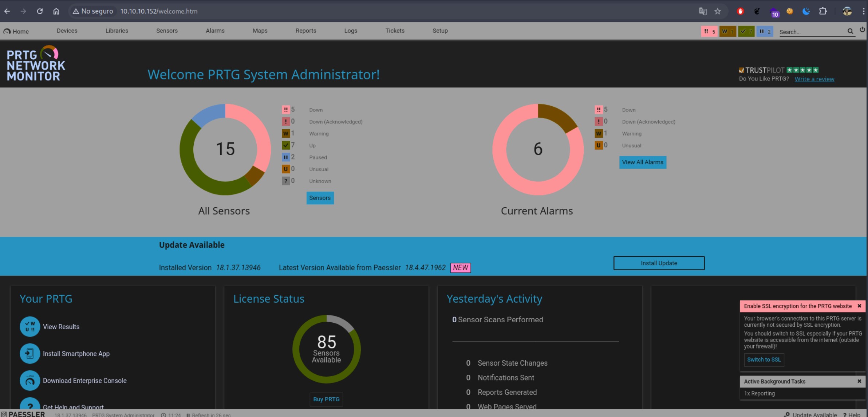The height and width of the screenshot is (417, 868).
Task: Click the browser address bar URL
Action: coord(159,11)
